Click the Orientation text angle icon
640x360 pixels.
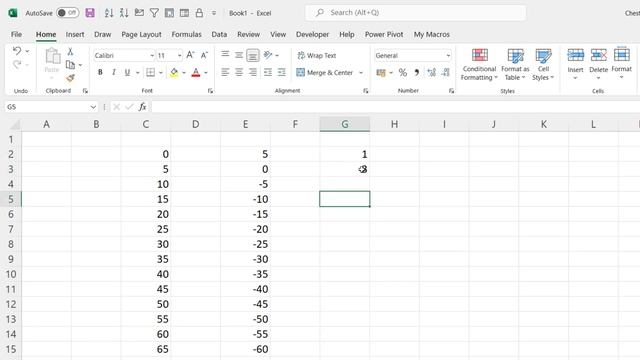click(x=268, y=54)
